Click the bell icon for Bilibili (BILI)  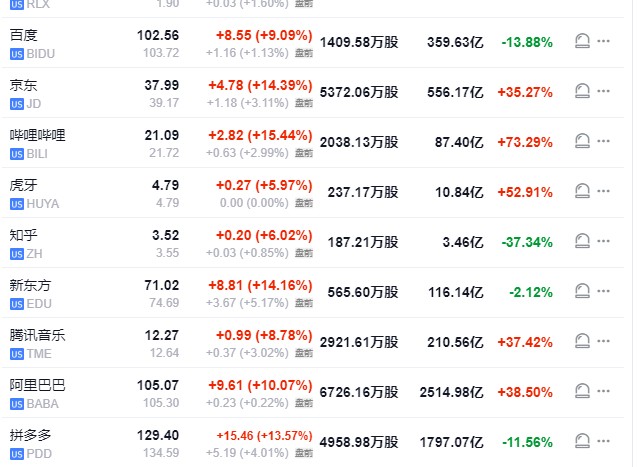pos(582,141)
